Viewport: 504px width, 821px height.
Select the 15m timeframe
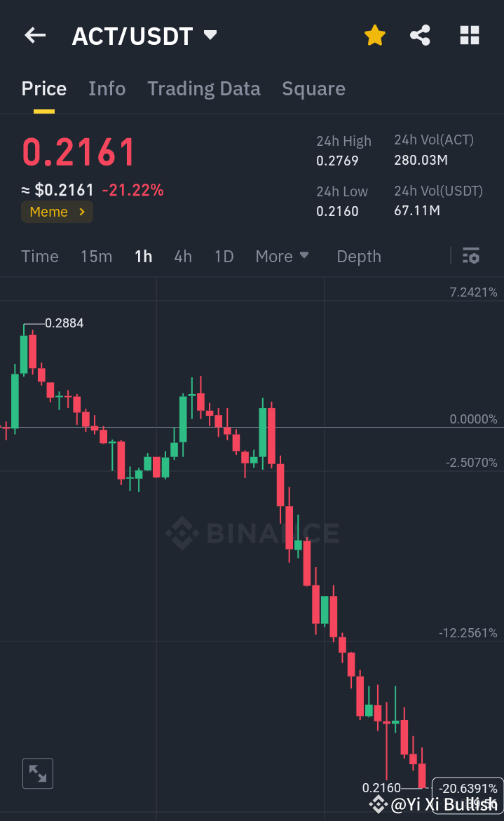click(x=96, y=256)
